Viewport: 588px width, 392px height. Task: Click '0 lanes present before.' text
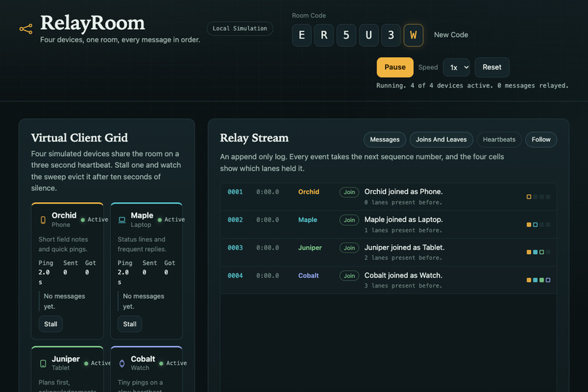[x=403, y=202]
